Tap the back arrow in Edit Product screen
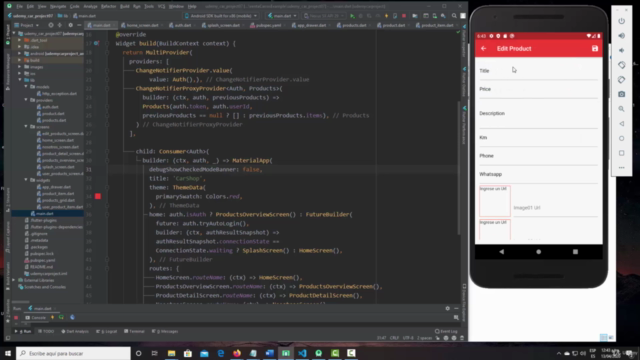The image size is (640, 360). click(x=484, y=49)
